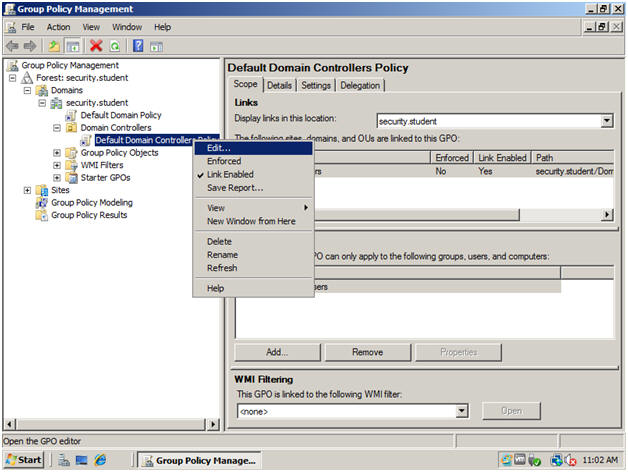Click the Windows Start button

[23, 460]
